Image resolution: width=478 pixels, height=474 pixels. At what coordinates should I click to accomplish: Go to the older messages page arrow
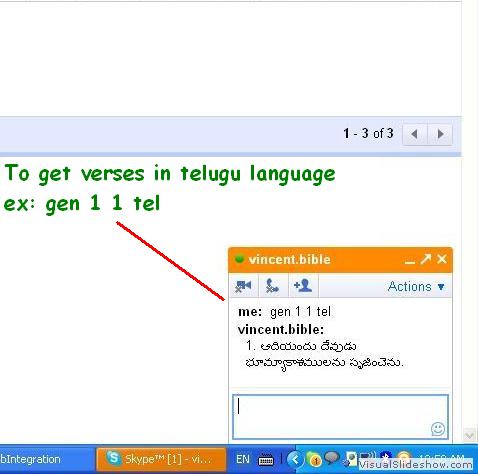tap(440, 134)
